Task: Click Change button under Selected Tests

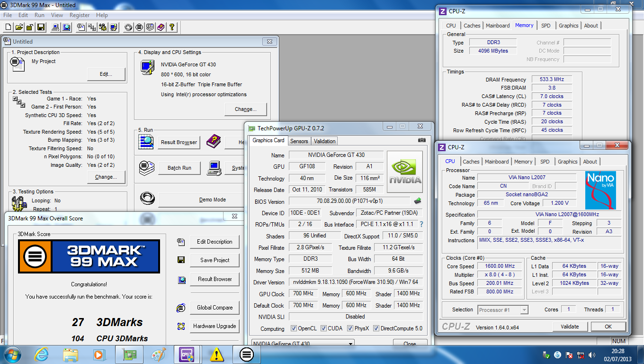Action: (x=106, y=177)
